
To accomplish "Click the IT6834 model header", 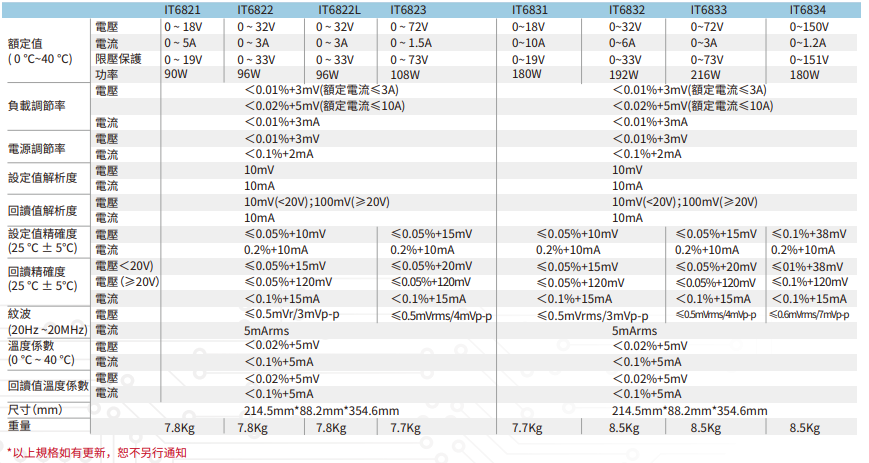I will [x=808, y=10].
